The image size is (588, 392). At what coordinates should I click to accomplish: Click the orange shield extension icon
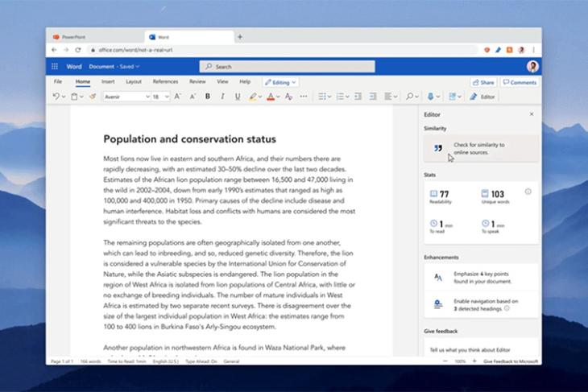487,50
